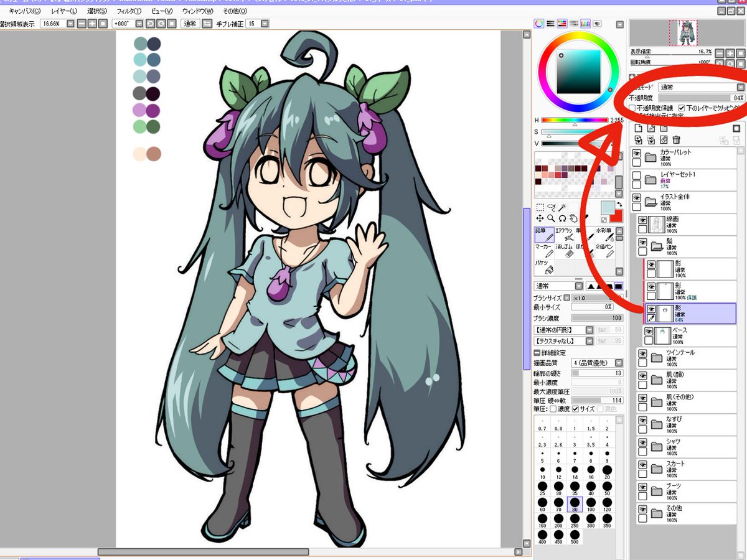Open the 手ブレ補正 stabilizer dropdown

[x=265, y=24]
